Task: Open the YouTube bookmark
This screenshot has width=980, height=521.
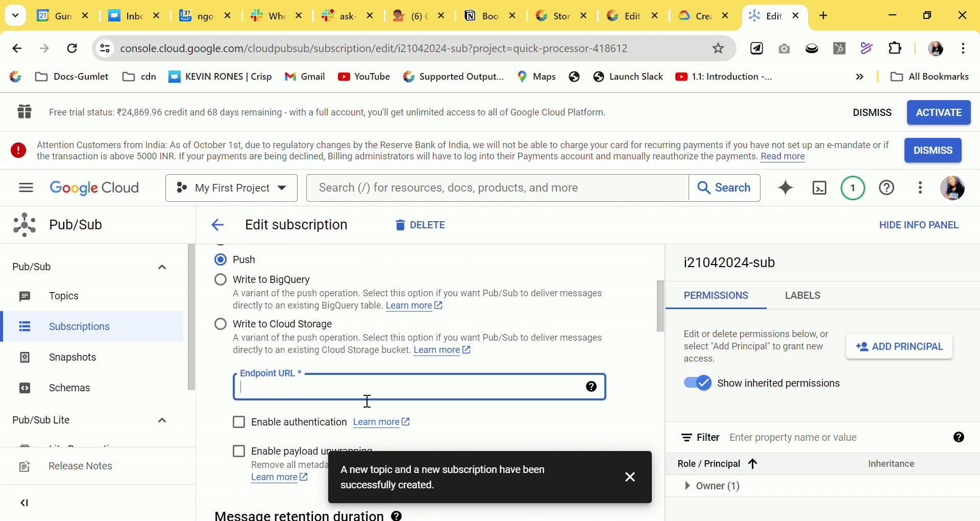Action: tap(364, 77)
